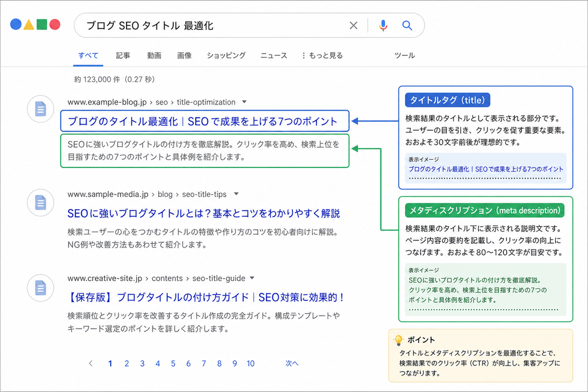Click the colorful shapes logo
Screen dimensions: 588x392
(x=35, y=24)
